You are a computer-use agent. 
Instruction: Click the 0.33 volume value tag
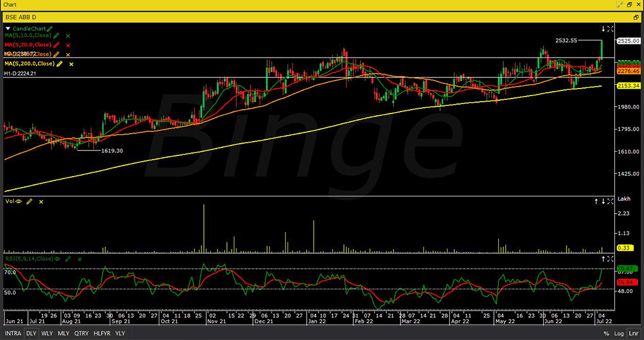[x=624, y=248]
